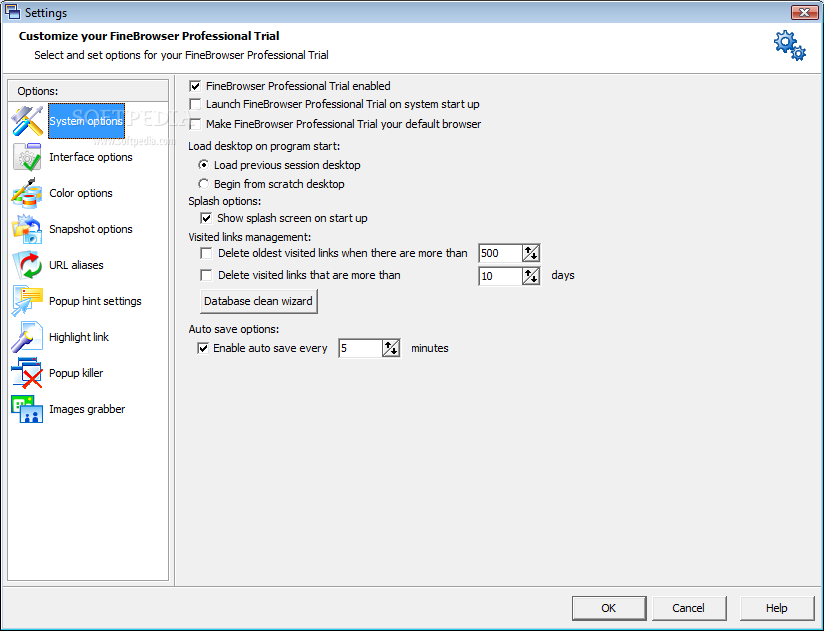Screen dimensions: 824x631
Task: Open the Database clean wizard
Action: click(x=259, y=301)
